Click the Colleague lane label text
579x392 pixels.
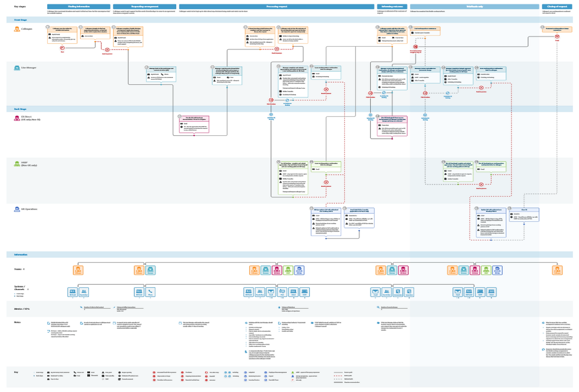click(27, 29)
